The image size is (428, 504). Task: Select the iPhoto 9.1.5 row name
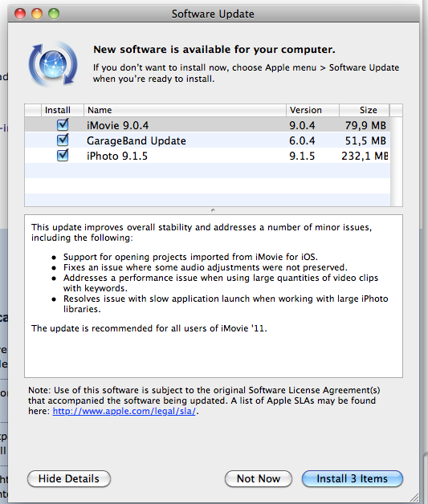click(117, 156)
